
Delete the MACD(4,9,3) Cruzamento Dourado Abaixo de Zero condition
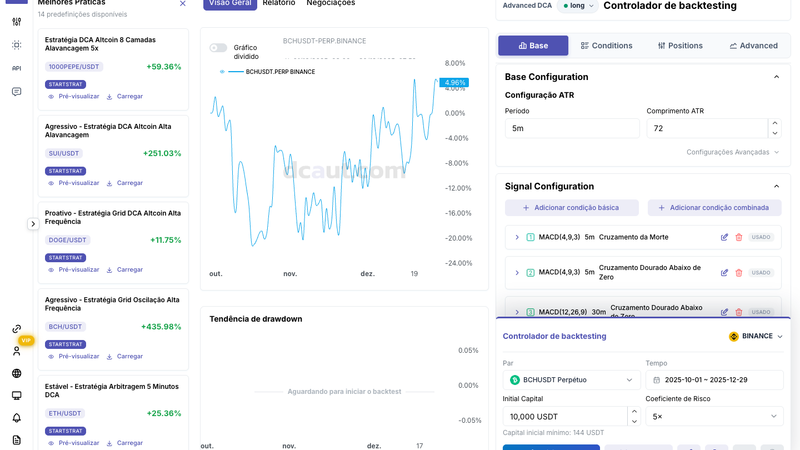[x=738, y=272]
